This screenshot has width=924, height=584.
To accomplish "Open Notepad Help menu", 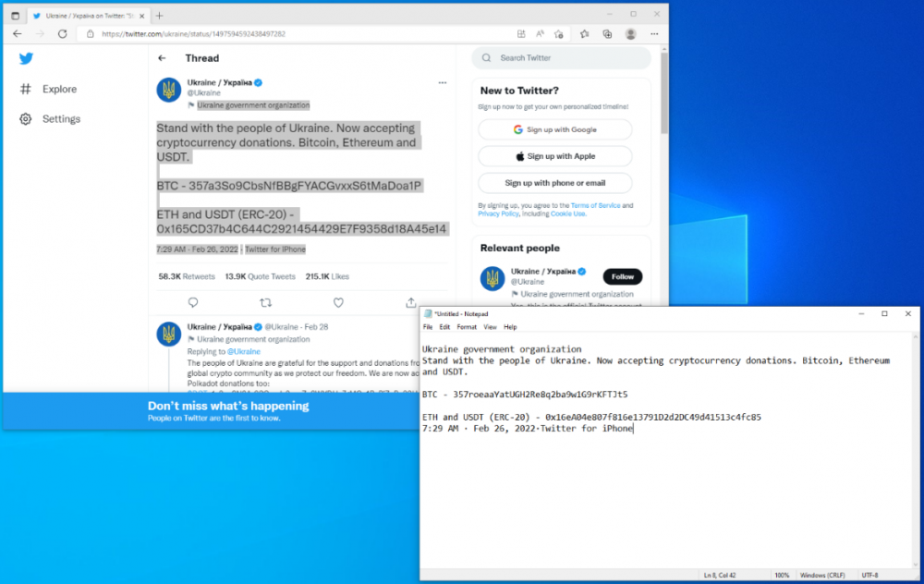I will tap(510, 327).
